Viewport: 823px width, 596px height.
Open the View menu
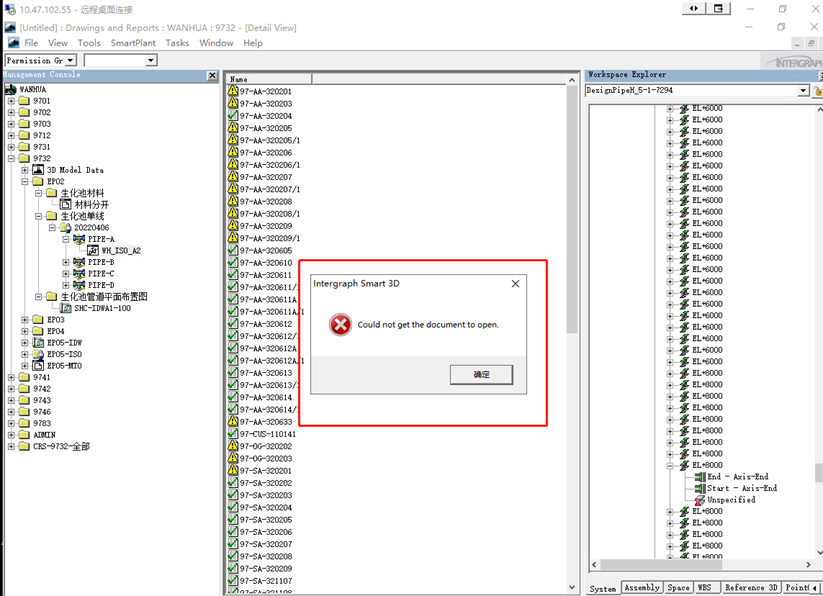[x=58, y=43]
